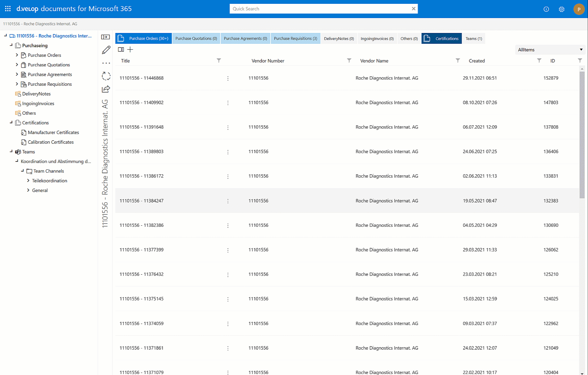The width and height of the screenshot is (588, 375).
Task: Switch to the Purchase Requisitions (3) tab
Action: point(295,39)
